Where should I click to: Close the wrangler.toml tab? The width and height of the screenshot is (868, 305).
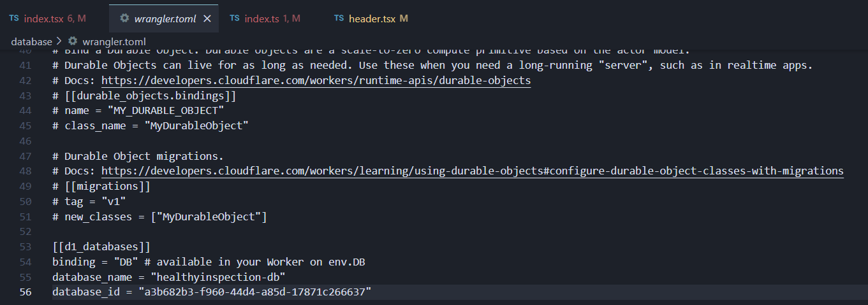point(207,18)
